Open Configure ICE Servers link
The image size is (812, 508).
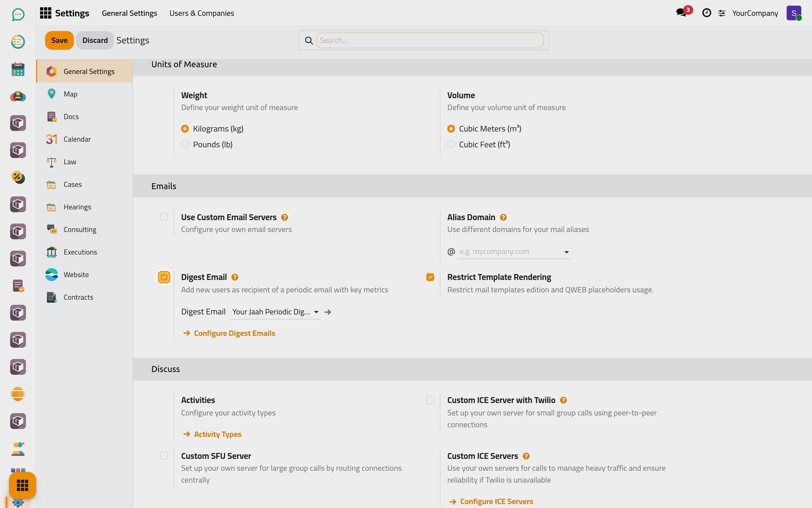[491, 501]
